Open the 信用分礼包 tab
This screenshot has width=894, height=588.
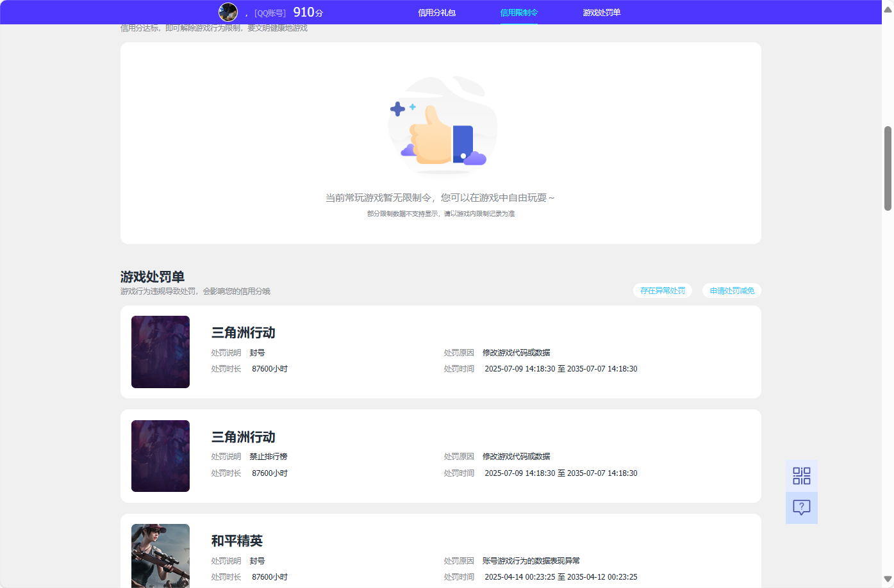(x=436, y=13)
